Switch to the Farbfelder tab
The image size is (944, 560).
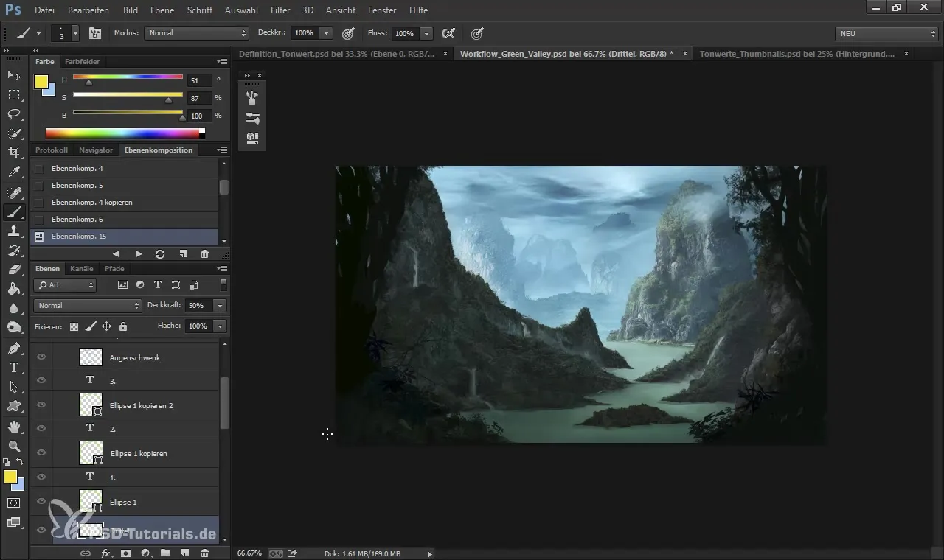(82, 62)
